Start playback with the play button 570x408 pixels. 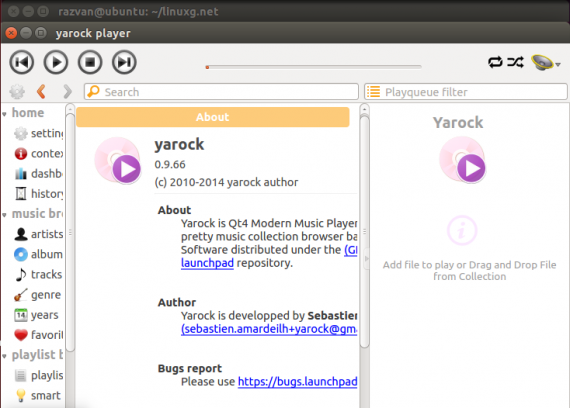click(x=56, y=62)
